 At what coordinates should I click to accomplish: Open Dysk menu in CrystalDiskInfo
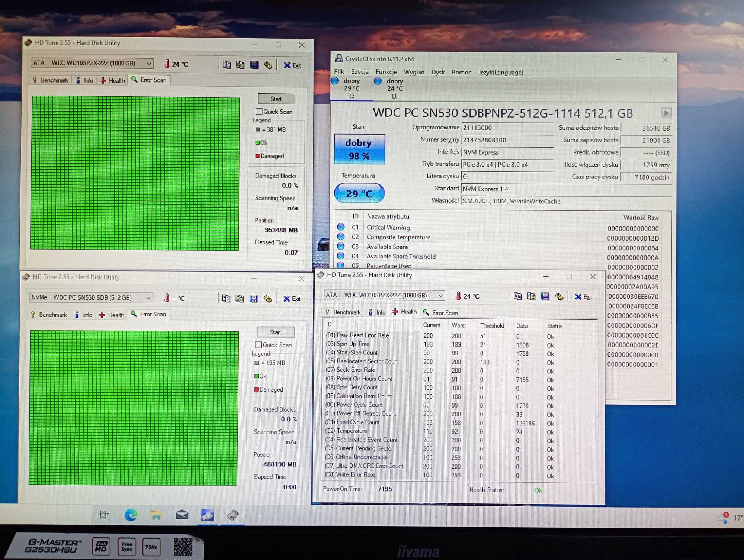tap(438, 72)
